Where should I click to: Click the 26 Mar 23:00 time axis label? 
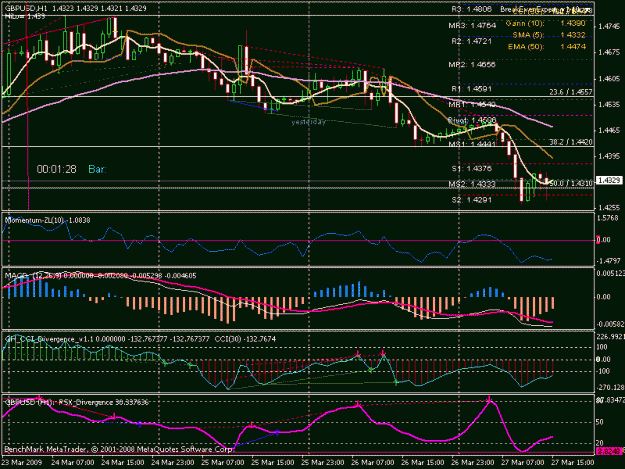click(473, 462)
